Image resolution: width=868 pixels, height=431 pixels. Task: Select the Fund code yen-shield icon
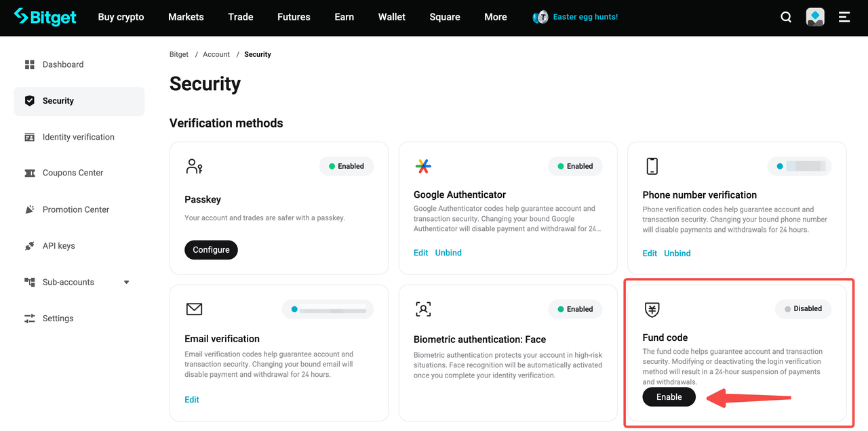(x=652, y=310)
